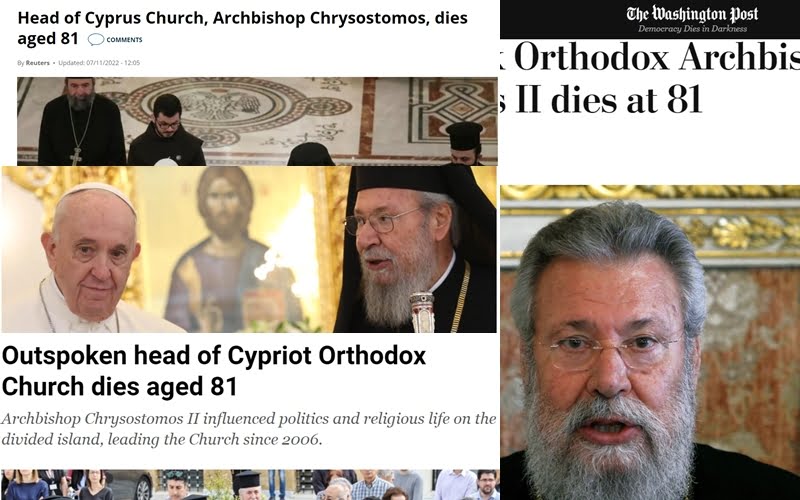Click the comments speech bubble icon
The width and height of the screenshot is (800, 500).
pos(95,39)
